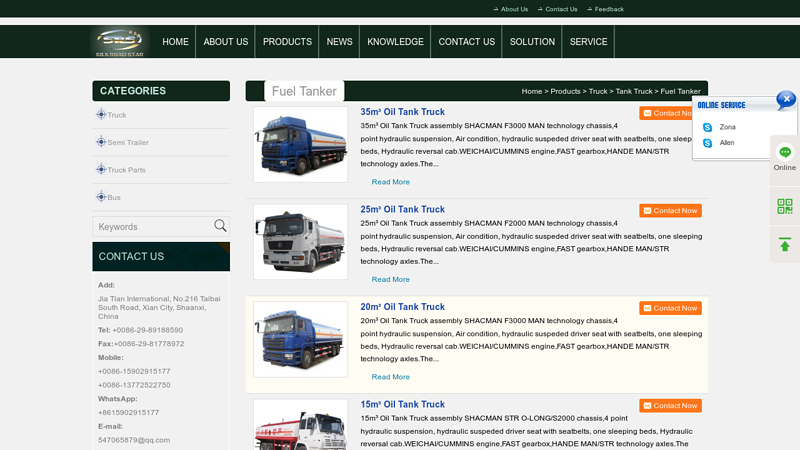The image size is (800, 450).
Task: Click Contact Now for 20m³ truck
Action: (x=670, y=308)
